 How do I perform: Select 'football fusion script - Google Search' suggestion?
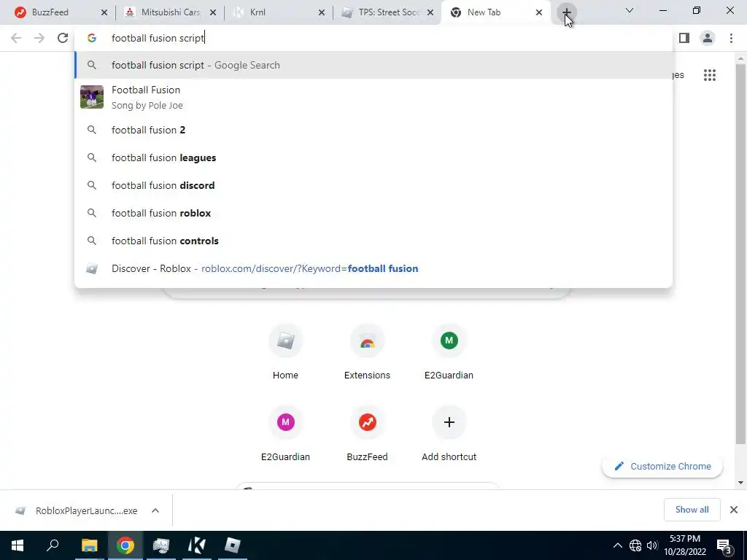pyautogui.click(x=373, y=65)
